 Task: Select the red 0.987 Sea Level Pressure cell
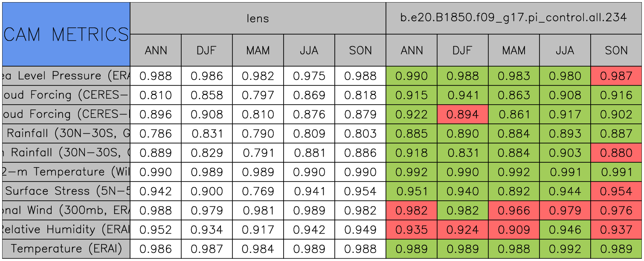point(616,76)
